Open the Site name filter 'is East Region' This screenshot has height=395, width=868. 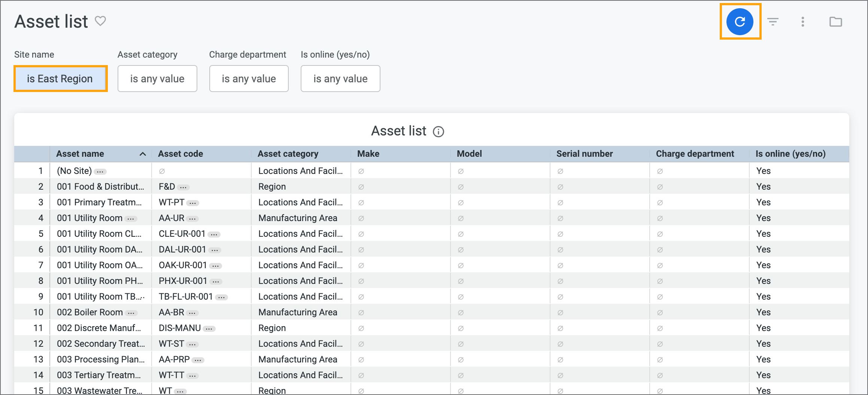coord(61,79)
